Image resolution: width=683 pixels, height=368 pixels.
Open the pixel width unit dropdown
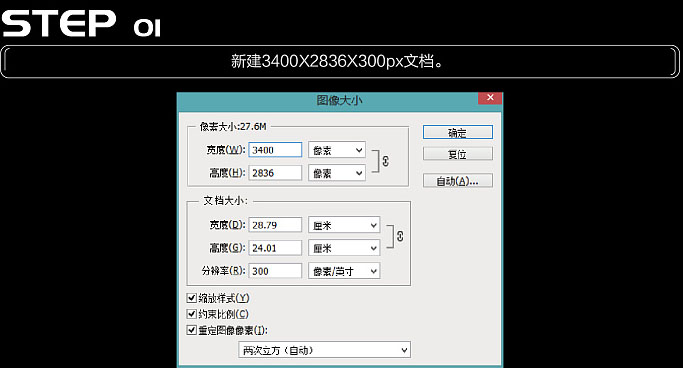(337, 150)
